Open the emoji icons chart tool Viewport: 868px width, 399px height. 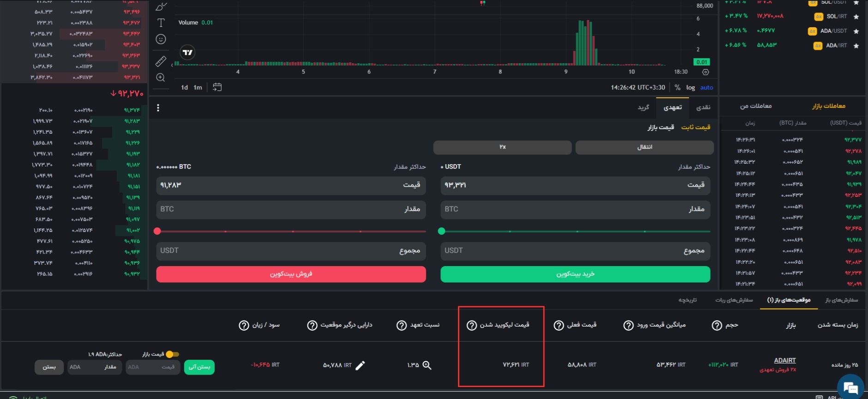tap(161, 39)
